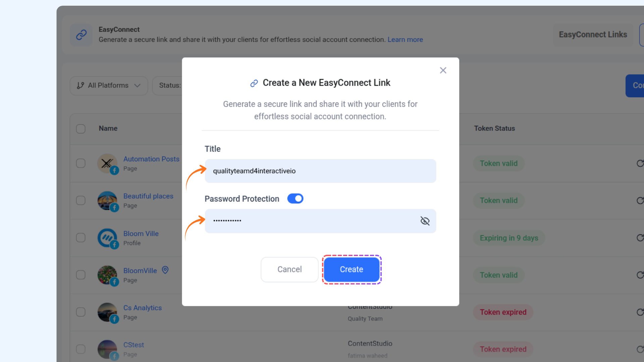Screen dimensions: 644x362
Task: Click refresh icon for Automation Posts row
Action: (x=640, y=163)
